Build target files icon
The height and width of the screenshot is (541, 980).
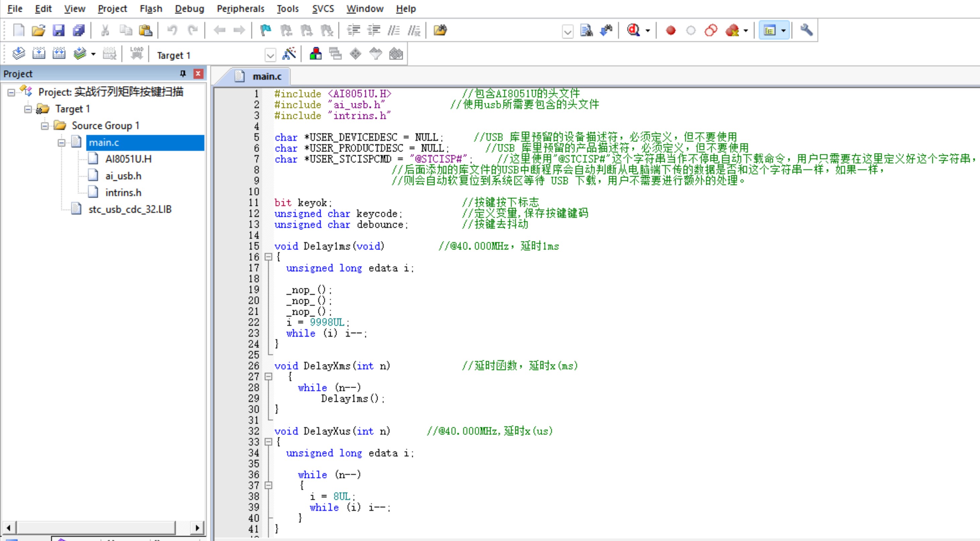pos(39,54)
